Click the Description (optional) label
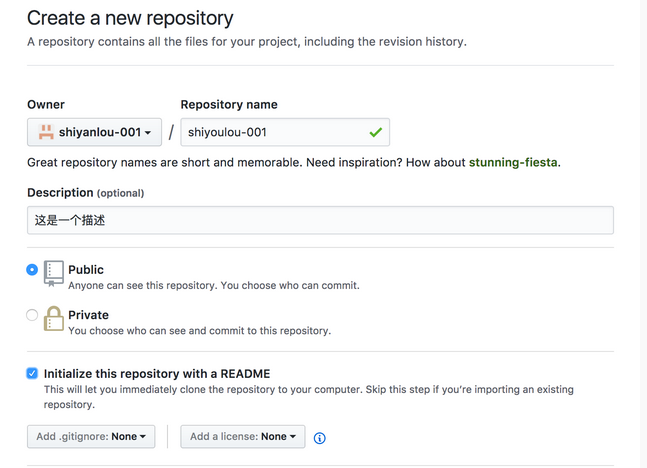 [x=85, y=193]
